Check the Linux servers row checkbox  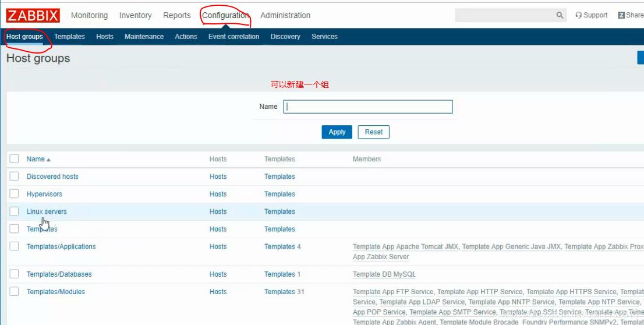[15, 211]
